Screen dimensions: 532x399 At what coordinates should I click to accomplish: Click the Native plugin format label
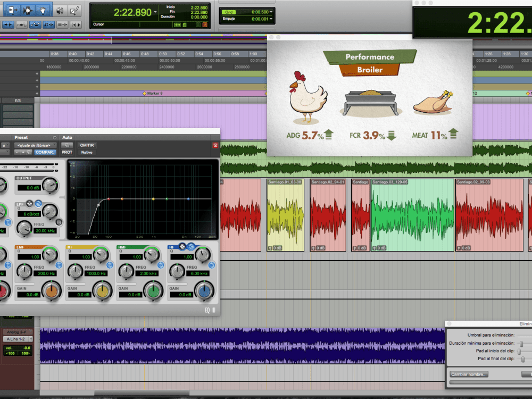coord(87,152)
